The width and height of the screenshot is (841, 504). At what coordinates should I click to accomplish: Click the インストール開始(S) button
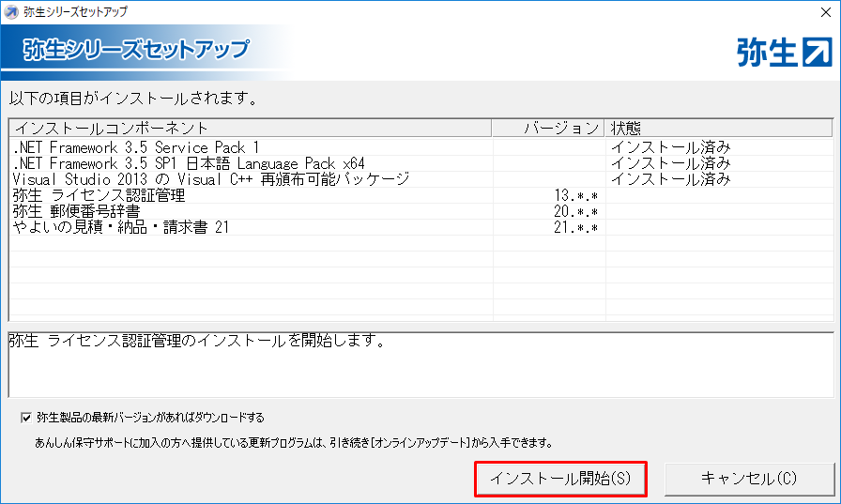[561, 479]
